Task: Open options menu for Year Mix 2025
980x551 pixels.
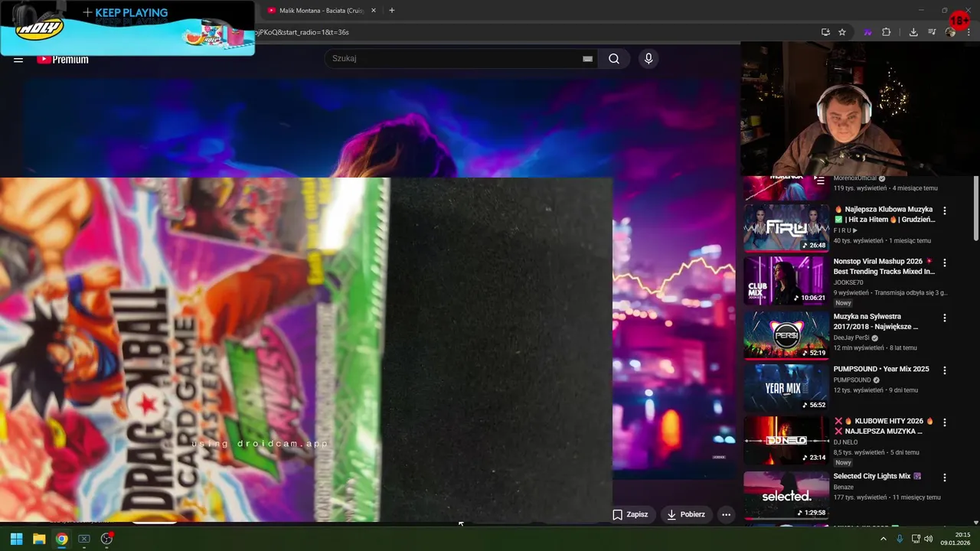Action: (944, 370)
